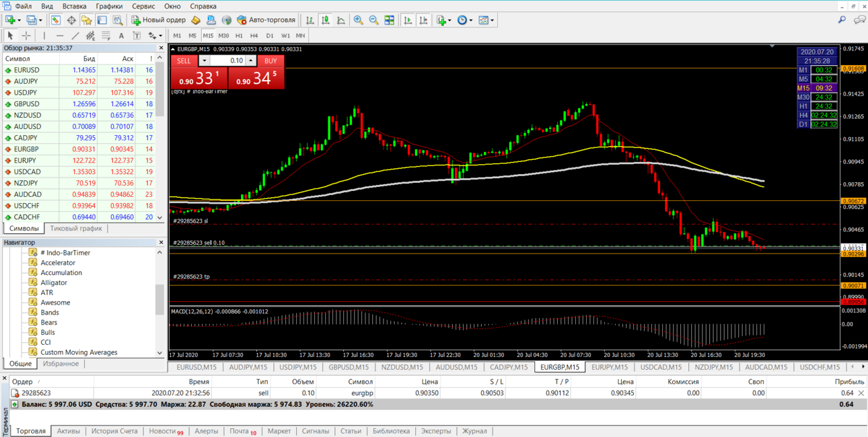Open the Strategy Tester magnifier icon
Screen dimensions: 868x437
pyautogui.click(x=118, y=20)
